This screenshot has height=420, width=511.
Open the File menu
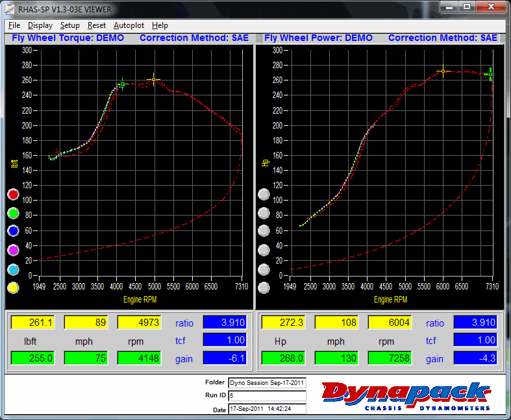coord(14,25)
